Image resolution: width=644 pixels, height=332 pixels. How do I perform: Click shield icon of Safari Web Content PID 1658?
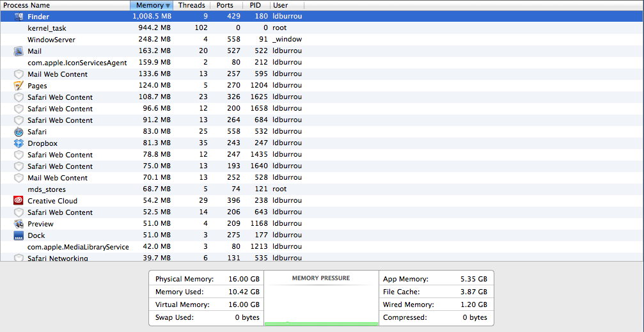(x=19, y=109)
